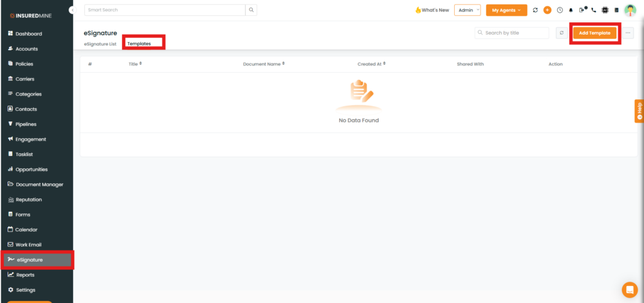Viewport: 644px width, 303px height.
Task: Click the Add Template button
Action: pos(595,33)
